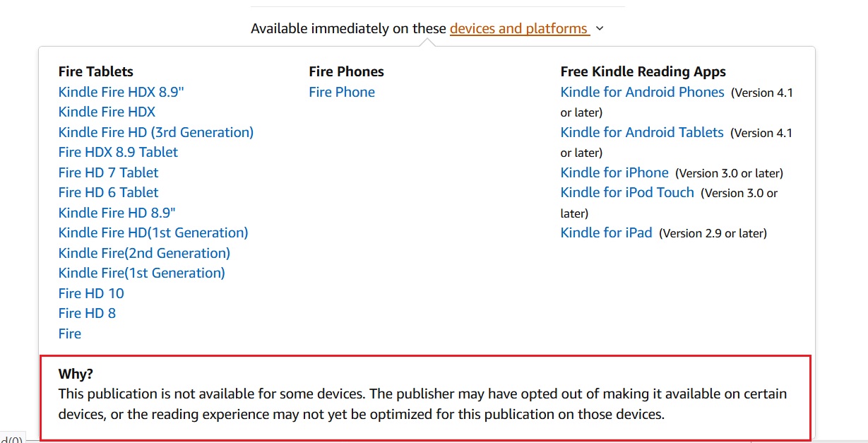Open Kindle Fire(2nd Generation)

[144, 253]
